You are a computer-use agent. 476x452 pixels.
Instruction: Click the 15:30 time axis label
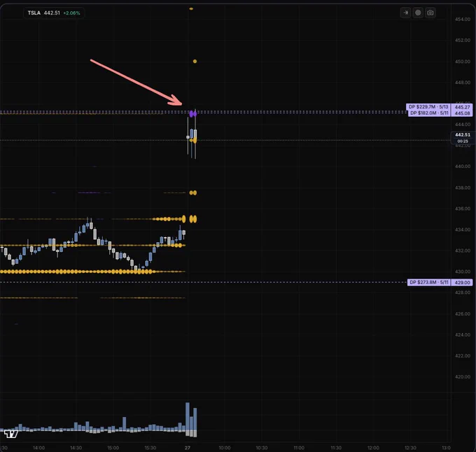(150, 448)
